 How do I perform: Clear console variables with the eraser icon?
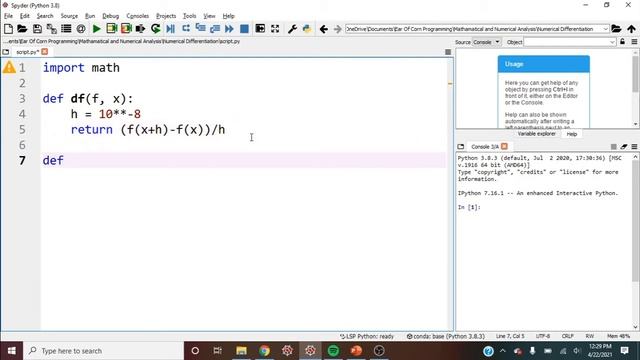[624, 147]
